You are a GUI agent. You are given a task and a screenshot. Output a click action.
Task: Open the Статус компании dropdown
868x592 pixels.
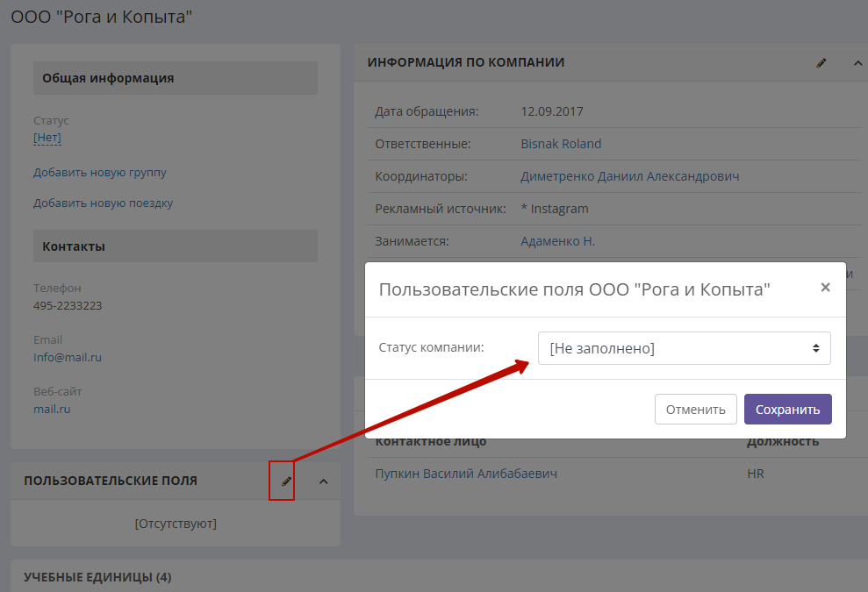click(685, 348)
